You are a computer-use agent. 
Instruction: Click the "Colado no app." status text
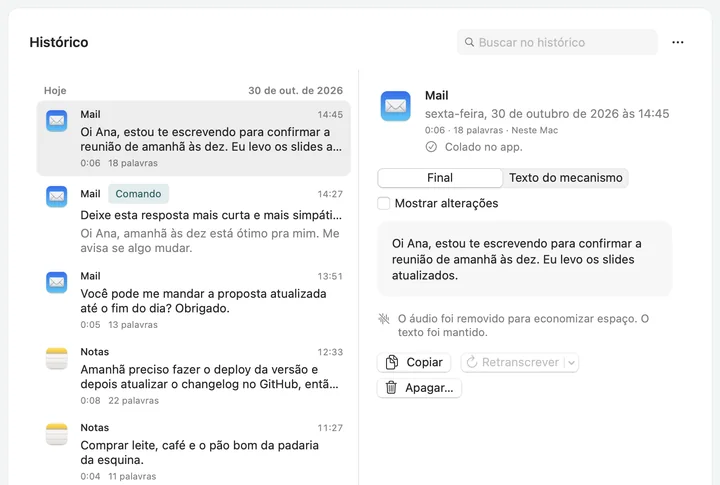[484, 147]
